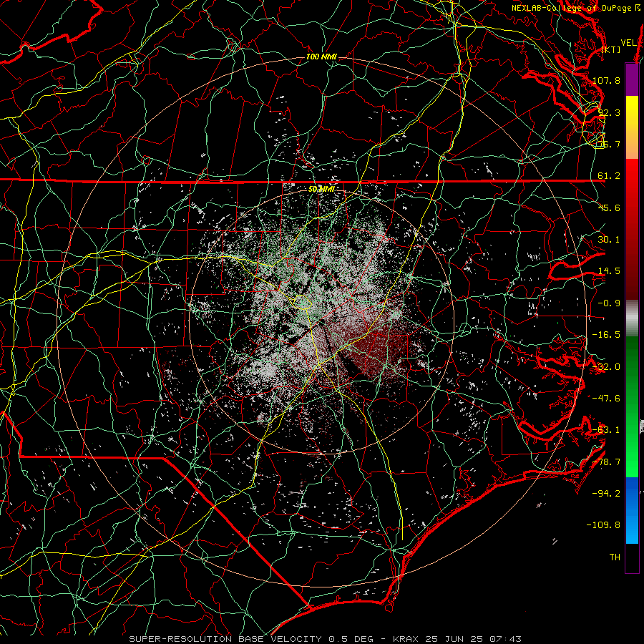The image size is (644, 644).
Task: Click the 61.2 legend value
Action: [609, 176]
